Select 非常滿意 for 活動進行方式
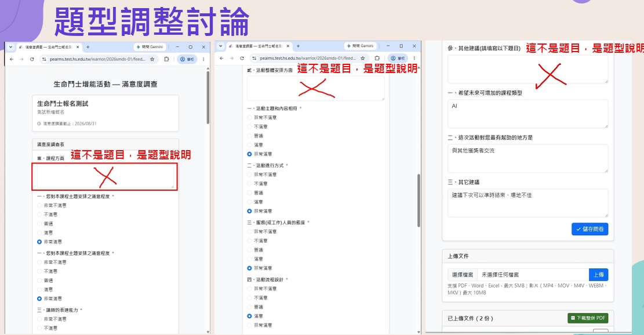 [249, 211]
